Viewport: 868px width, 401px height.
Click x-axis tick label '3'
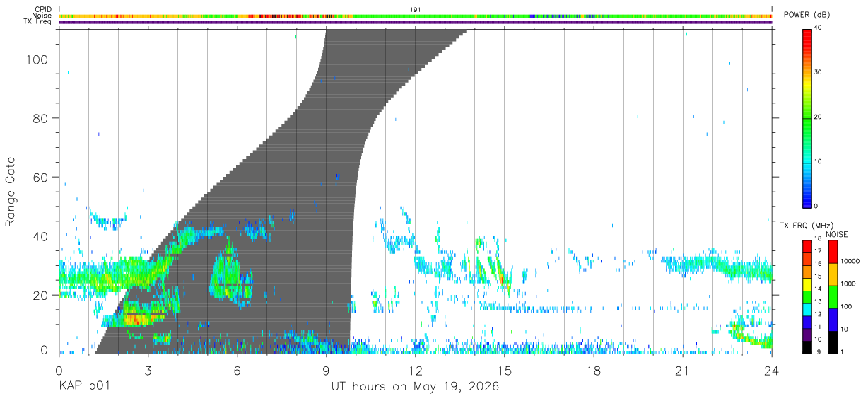click(148, 371)
